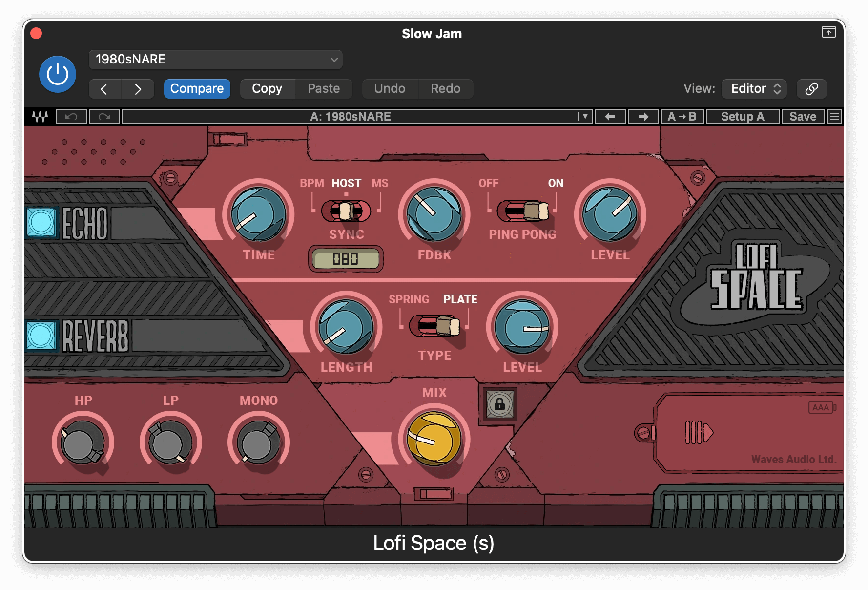This screenshot has width=868, height=590.
Task: Open the hamburger menu on the Waves toolbar
Action: click(x=835, y=117)
